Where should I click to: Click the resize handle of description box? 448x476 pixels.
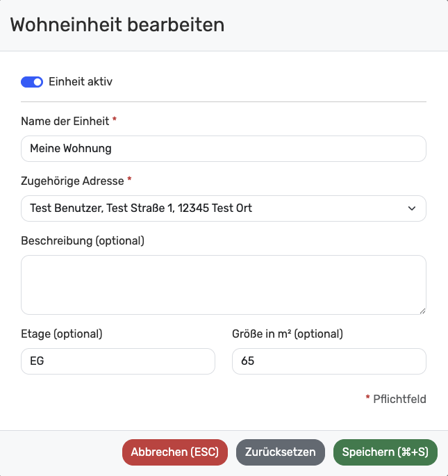(x=422, y=310)
